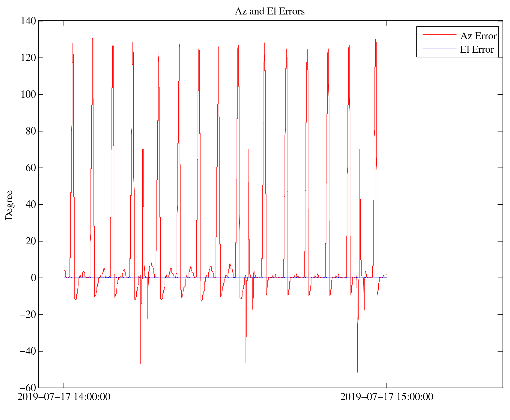
Task: Select the Az Error legend label
Action: (x=478, y=36)
